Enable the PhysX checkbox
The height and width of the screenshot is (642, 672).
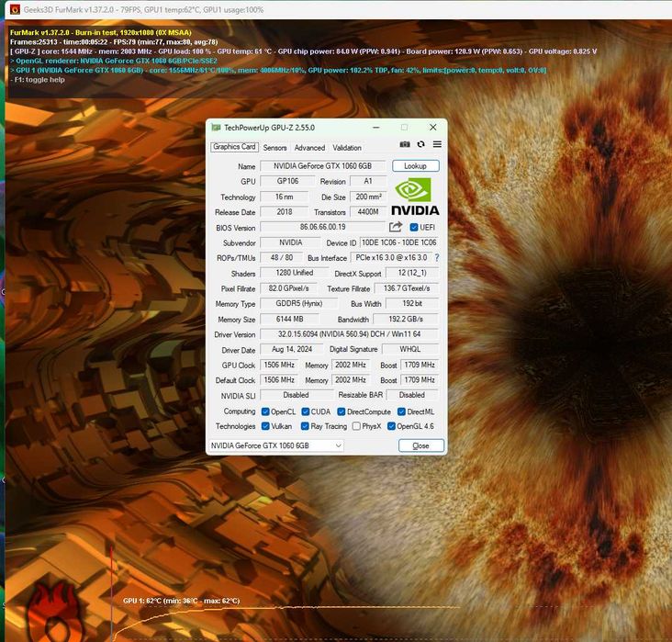coord(356,426)
